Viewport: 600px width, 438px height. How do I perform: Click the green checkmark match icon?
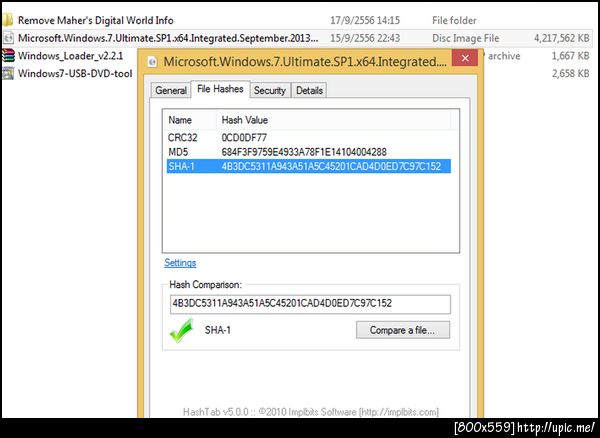(181, 331)
